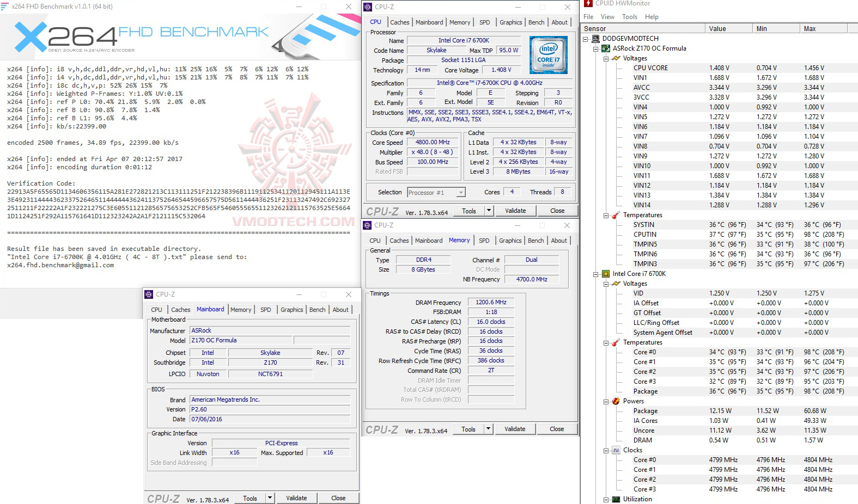Click the x264 FHD Benchmark title bar icon

[x=4, y=7]
